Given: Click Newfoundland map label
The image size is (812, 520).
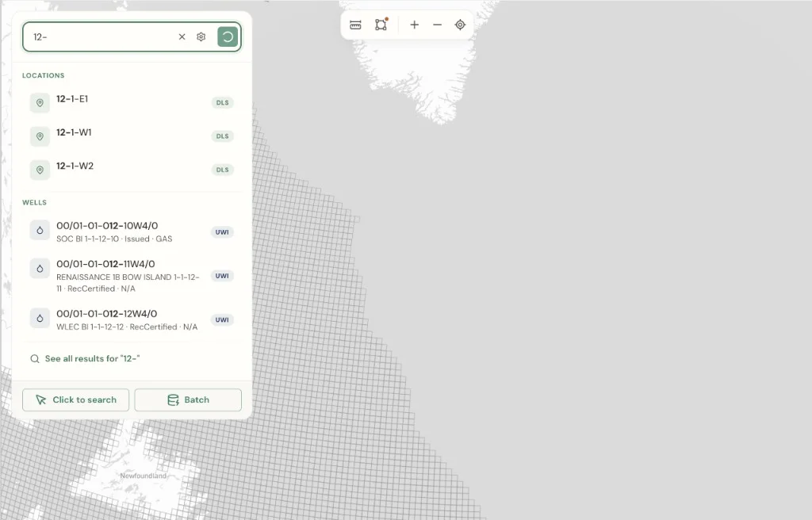Looking at the screenshot, I should (144, 476).
